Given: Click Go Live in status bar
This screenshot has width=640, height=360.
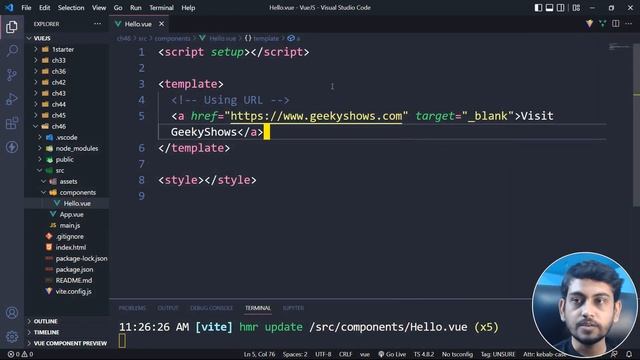Looking at the screenshot, I should click(x=392, y=354).
